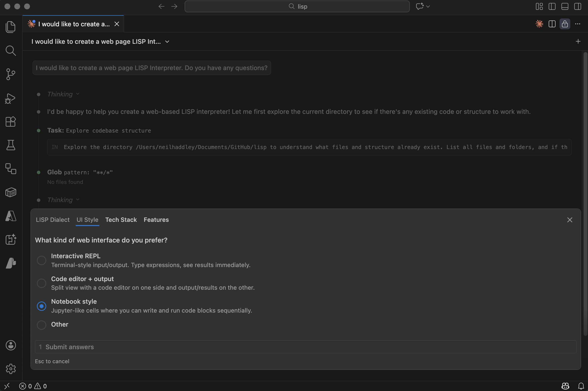The image size is (588, 391).
Task: Switch to the Features tab
Action: (x=156, y=220)
